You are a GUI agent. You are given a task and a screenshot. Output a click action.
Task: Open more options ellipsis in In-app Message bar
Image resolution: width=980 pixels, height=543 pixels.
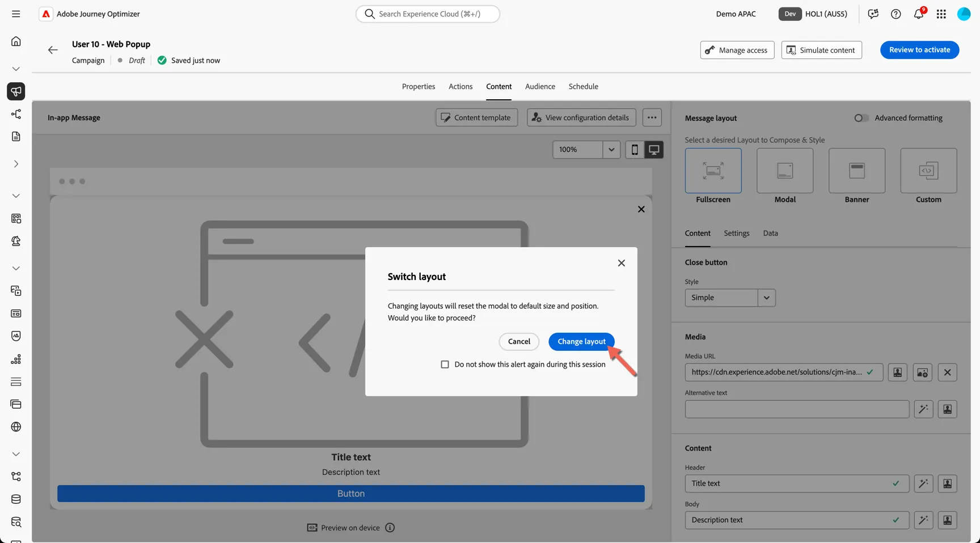click(652, 118)
